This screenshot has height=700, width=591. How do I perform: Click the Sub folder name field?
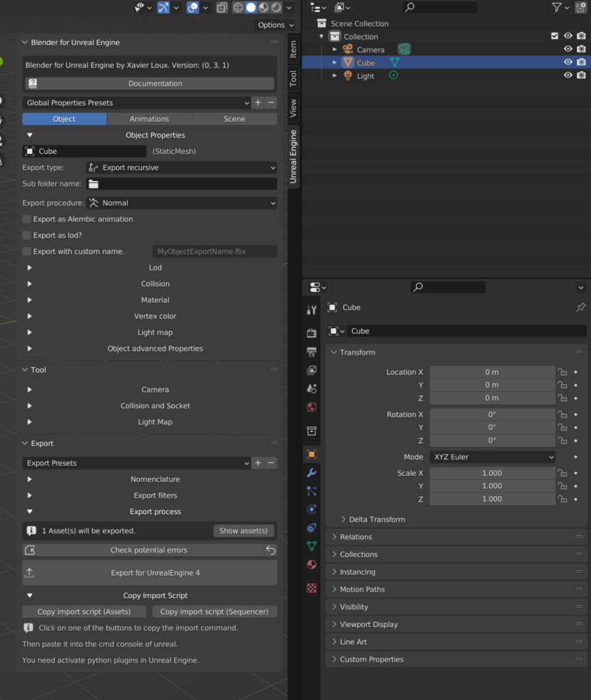182,184
